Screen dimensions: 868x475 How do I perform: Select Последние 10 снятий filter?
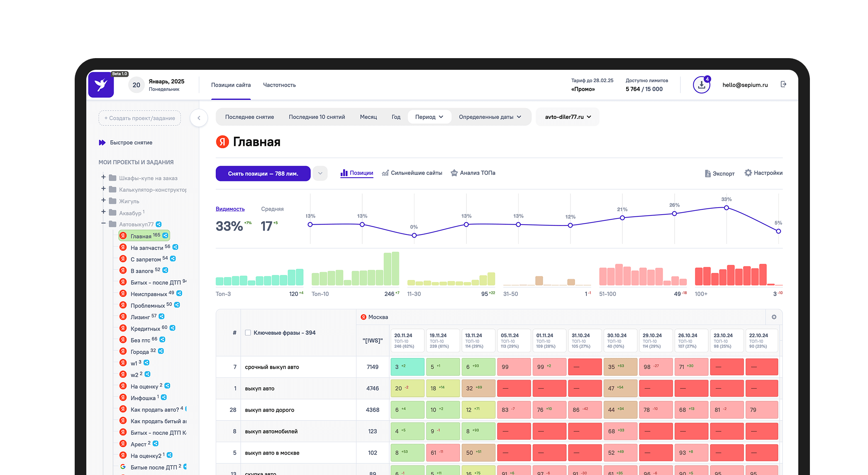(x=317, y=117)
